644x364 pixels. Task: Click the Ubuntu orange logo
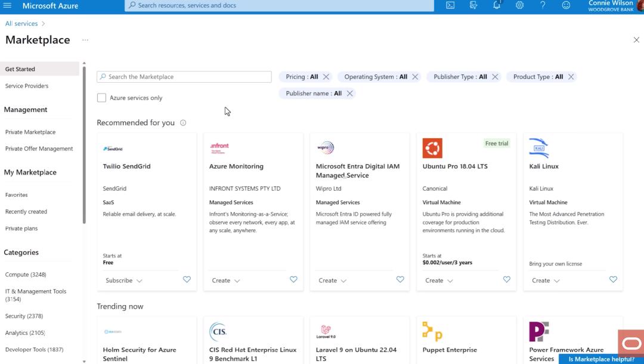432,148
